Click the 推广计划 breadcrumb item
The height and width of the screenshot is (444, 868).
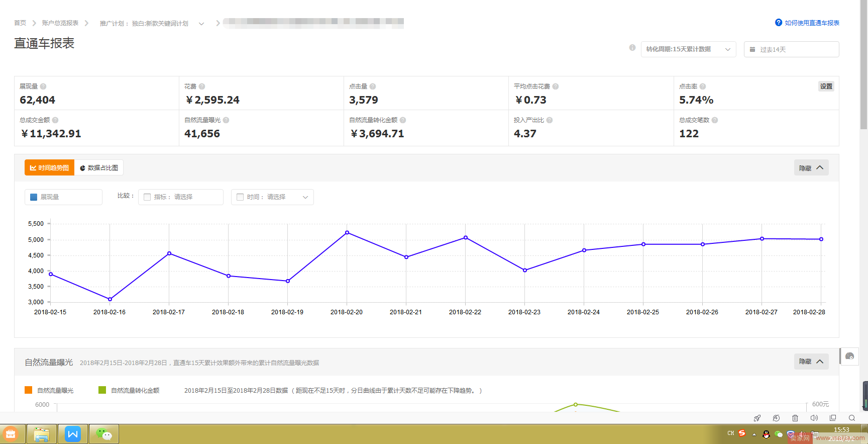144,24
